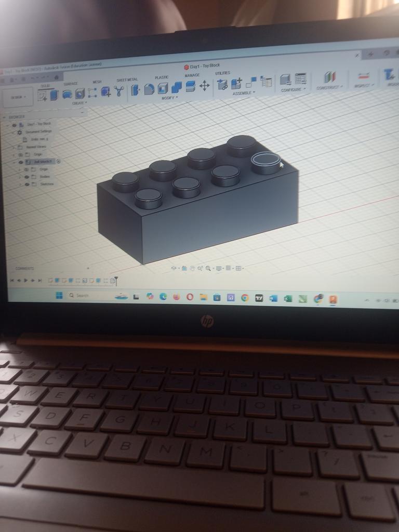This screenshot has height=532, width=399.
Task: Select the Shell tool
Action: [163, 88]
